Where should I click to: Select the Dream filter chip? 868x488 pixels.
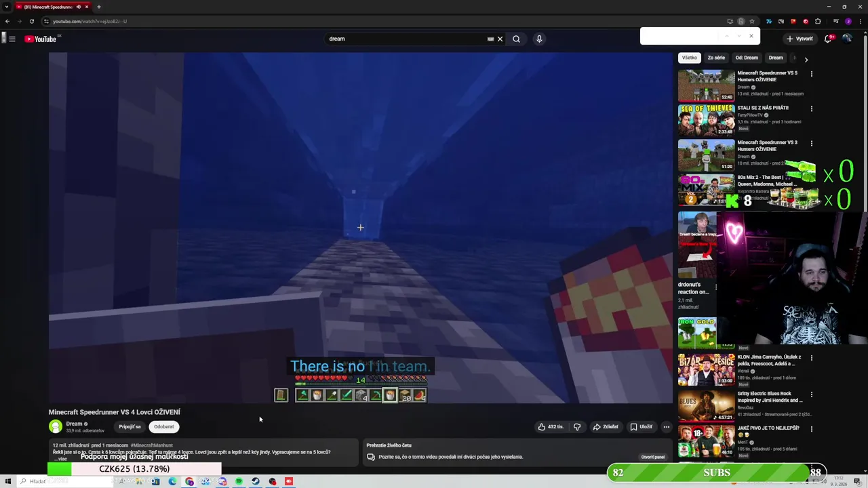coord(776,58)
